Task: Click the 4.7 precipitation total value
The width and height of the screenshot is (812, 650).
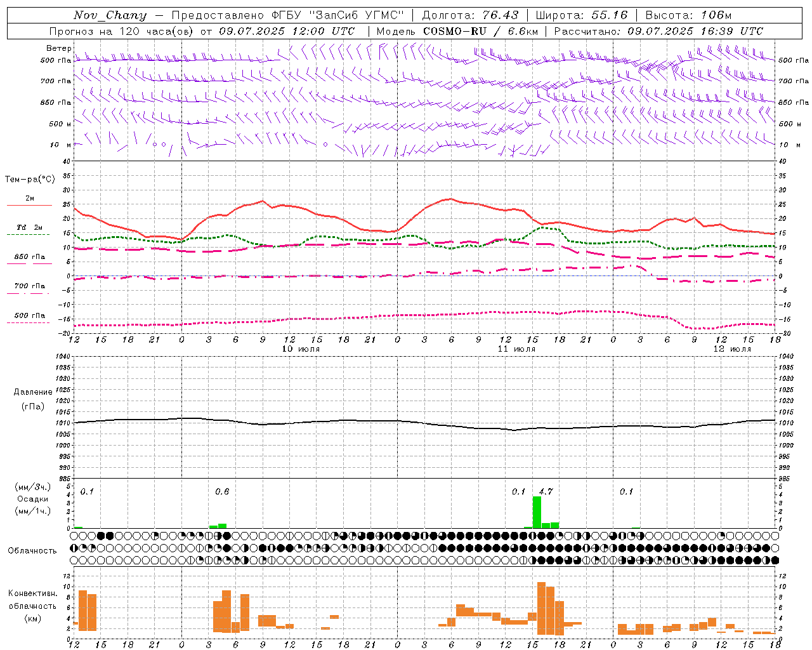Action: point(546,491)
